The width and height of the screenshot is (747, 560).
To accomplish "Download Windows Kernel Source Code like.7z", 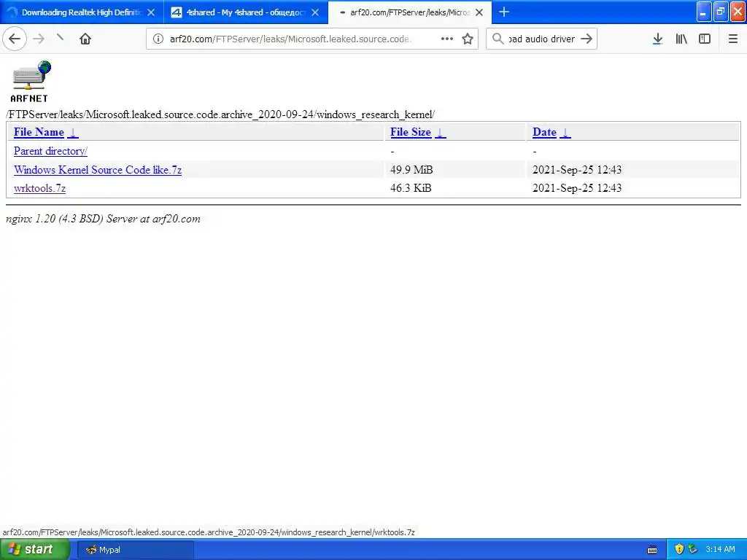I will click(98, 170).
